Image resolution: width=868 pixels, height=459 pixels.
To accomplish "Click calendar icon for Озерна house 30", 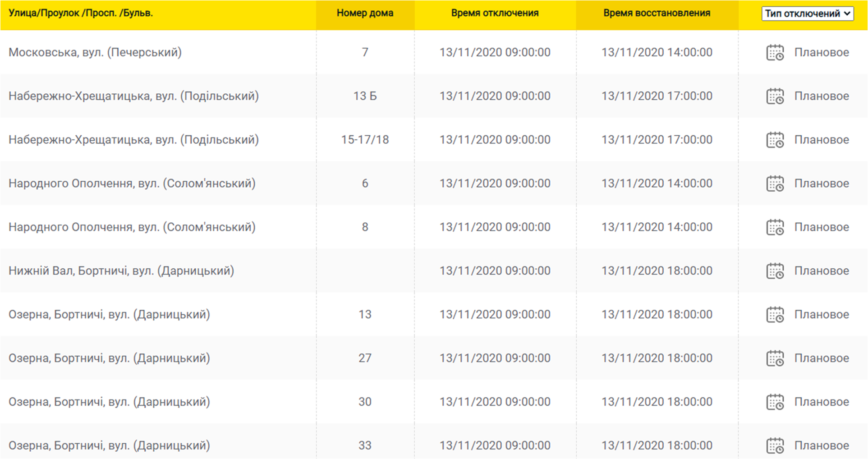I will [775, 402].
